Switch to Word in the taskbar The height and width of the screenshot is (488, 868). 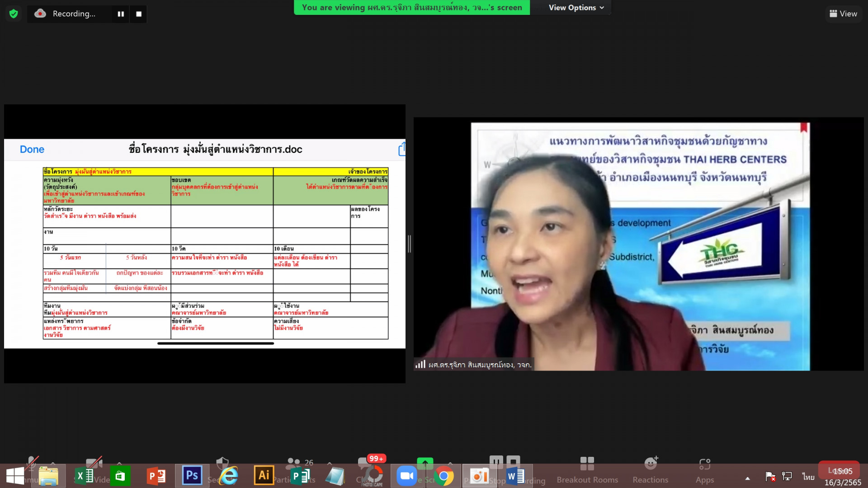515,476
